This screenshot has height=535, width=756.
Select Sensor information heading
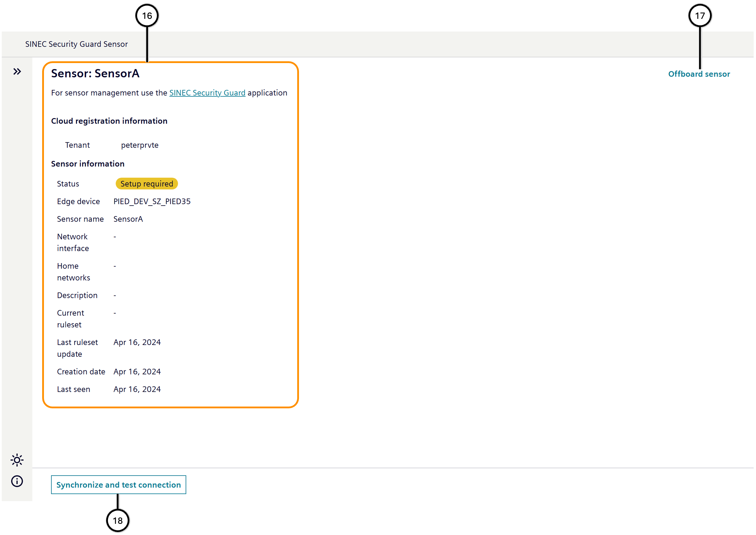coord(88,164)
